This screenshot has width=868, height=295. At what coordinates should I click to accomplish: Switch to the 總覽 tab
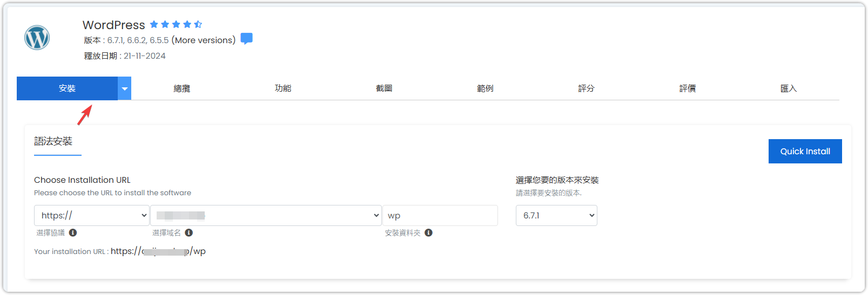tap(182, 88)
